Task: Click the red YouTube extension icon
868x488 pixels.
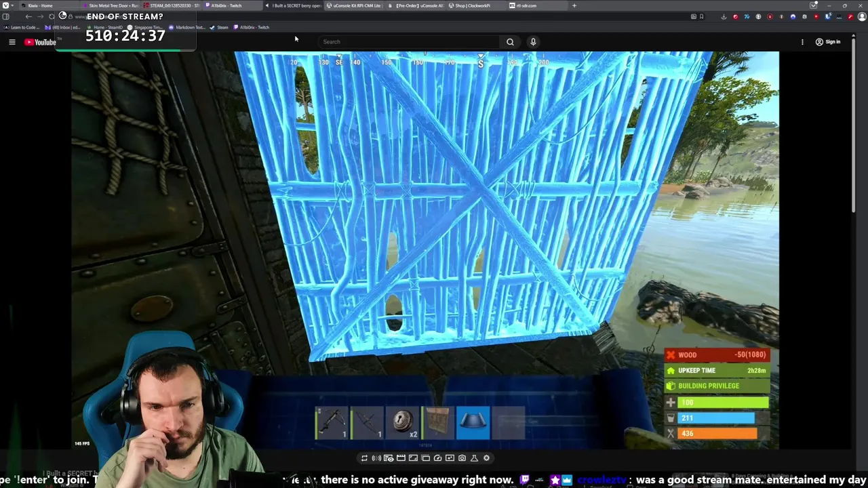Action: (x=816, y=16)
